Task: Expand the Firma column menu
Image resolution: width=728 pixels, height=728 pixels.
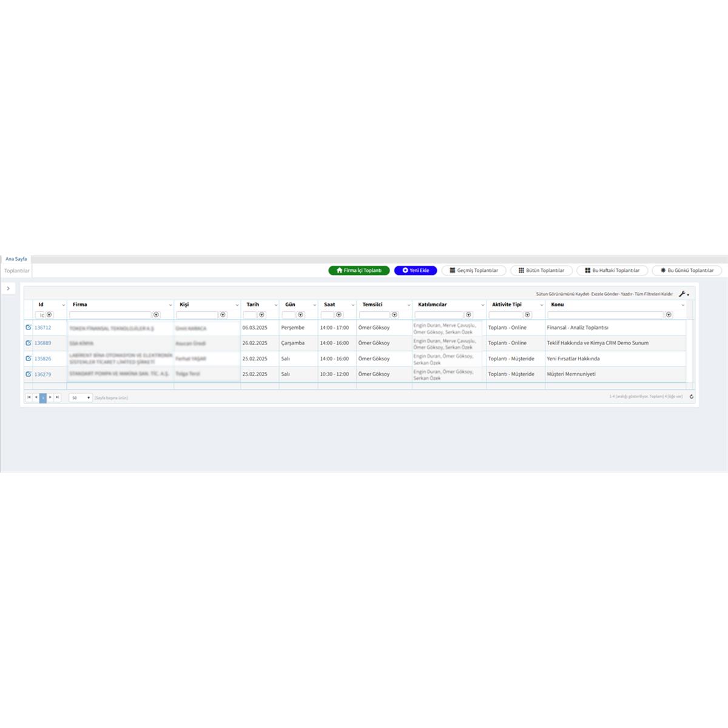Action: (170, 305)
